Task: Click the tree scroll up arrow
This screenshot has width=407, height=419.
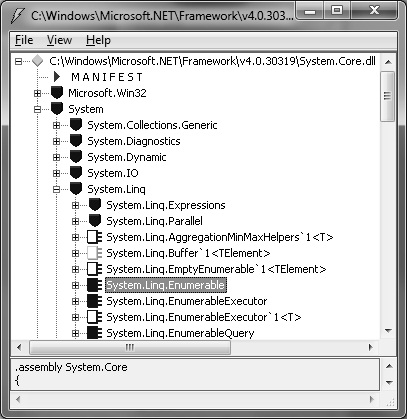Action: pos(388,62)
